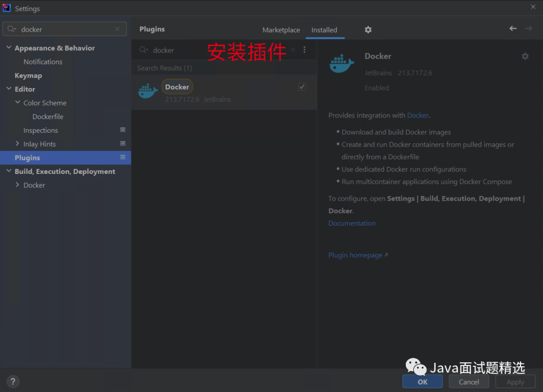Expand the Docker settings node

coord(17,185)
